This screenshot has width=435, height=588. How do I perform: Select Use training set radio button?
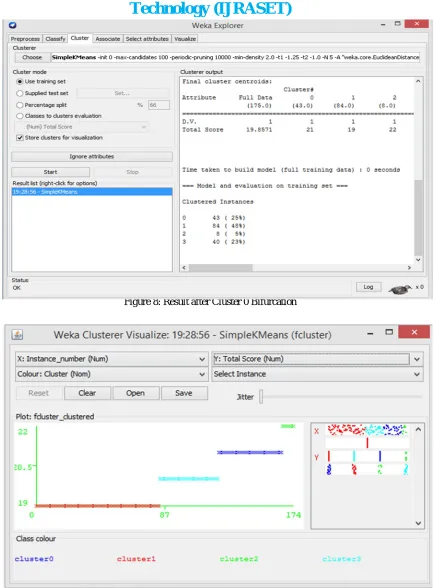[x=20, y=81]
